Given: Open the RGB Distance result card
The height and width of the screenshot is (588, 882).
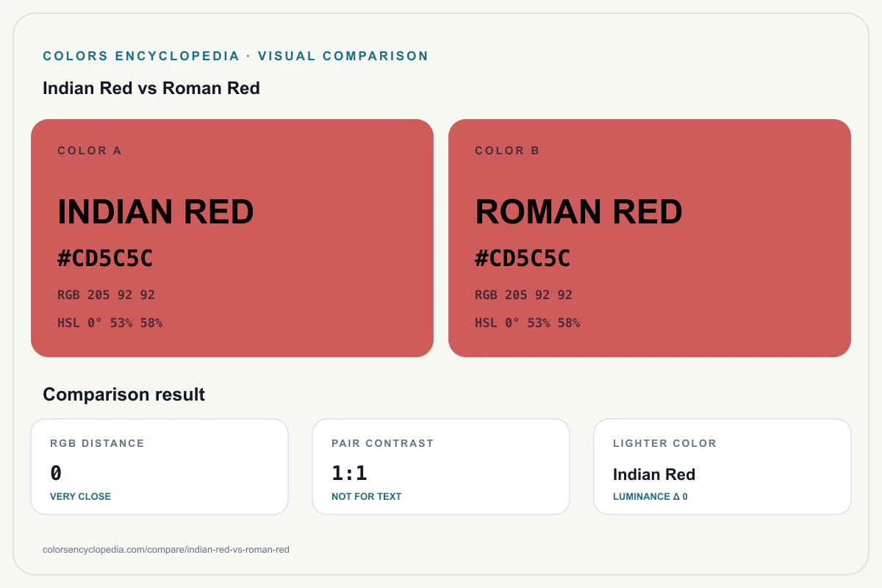Looking at the screenshot, I should click(x=159, y=467).
